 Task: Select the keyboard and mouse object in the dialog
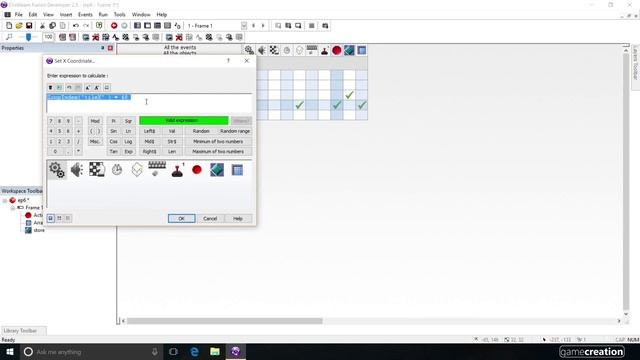(157, 169)
